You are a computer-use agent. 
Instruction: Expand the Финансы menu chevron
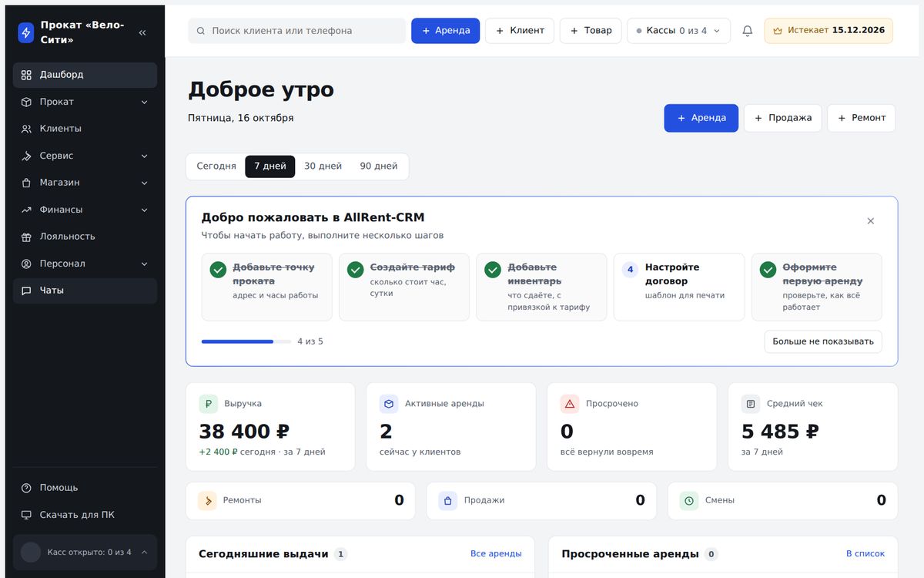(x=144, y=210)
